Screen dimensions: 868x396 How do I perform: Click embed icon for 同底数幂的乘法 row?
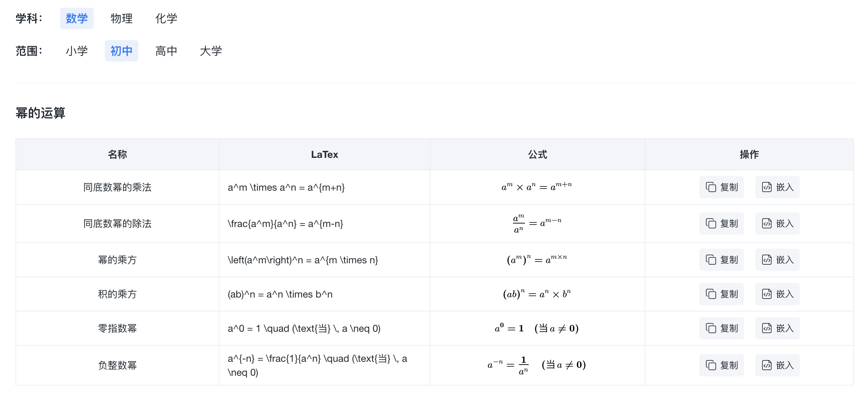pyautogui.click(x=767, y=187)
